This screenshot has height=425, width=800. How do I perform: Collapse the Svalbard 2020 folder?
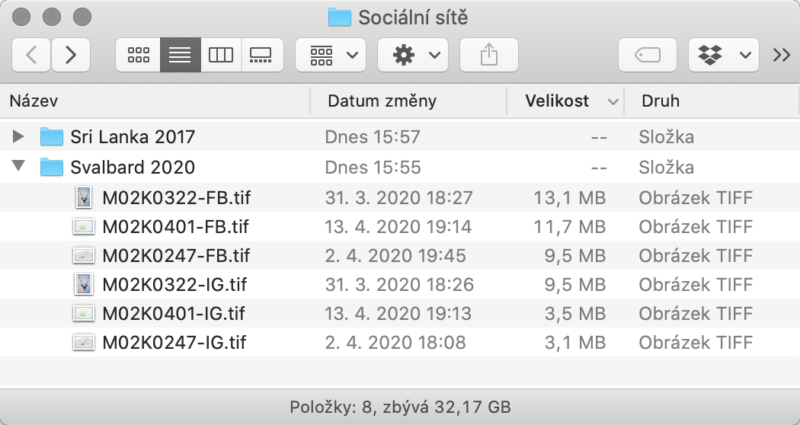[x=18, y=166]
